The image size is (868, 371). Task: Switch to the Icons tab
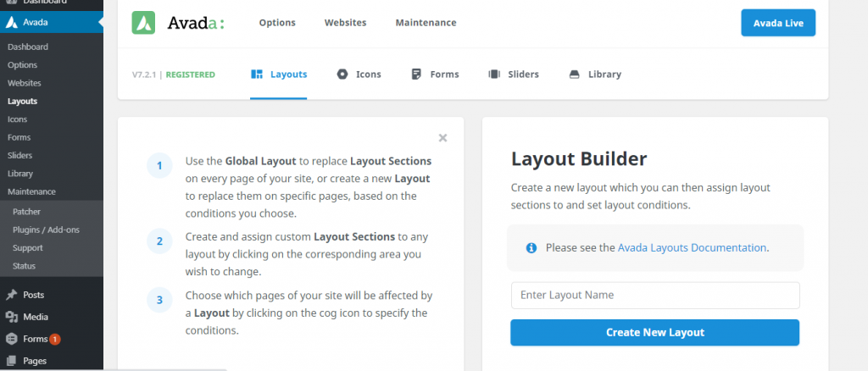click(359, 74)
